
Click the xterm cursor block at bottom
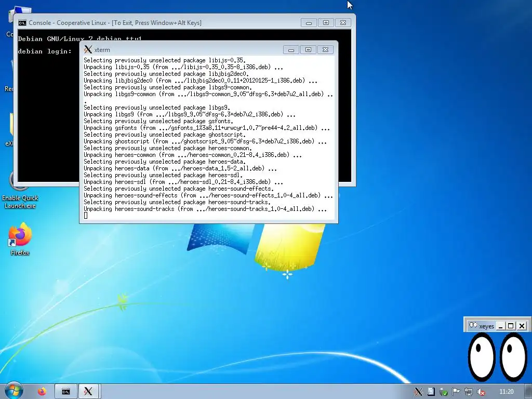[86, 215]
